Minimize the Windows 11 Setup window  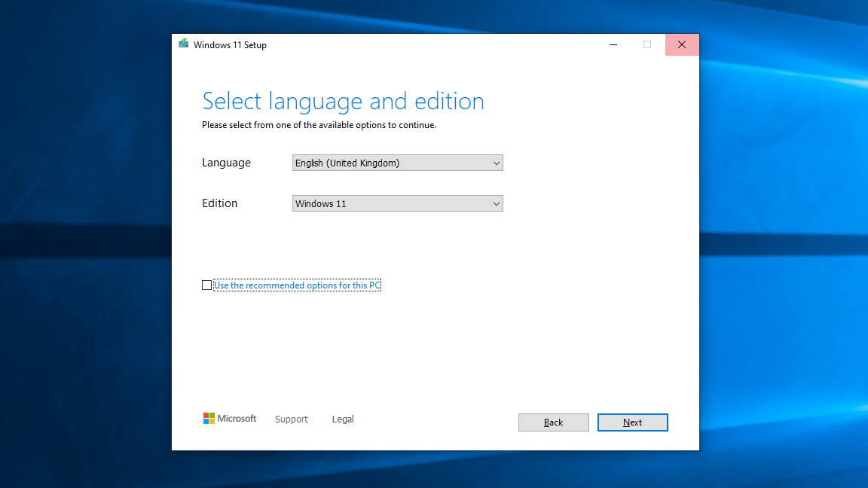(613, 44)
